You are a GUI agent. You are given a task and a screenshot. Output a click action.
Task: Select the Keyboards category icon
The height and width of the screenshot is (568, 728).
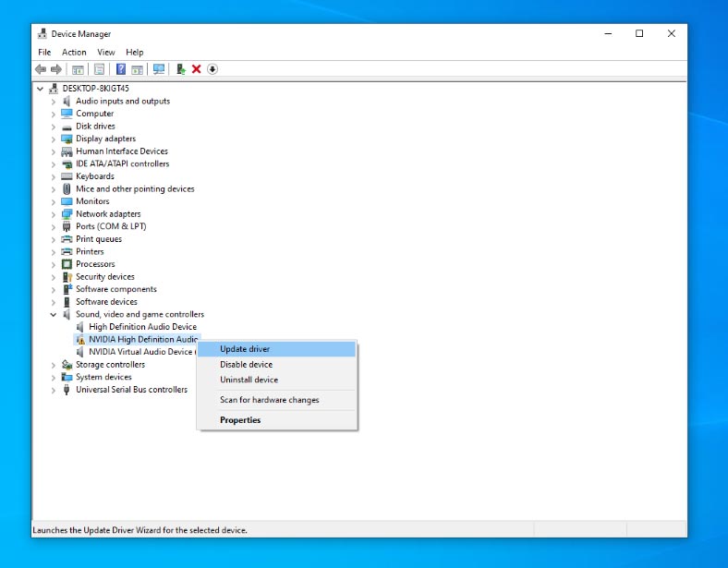tap(67, 176)
